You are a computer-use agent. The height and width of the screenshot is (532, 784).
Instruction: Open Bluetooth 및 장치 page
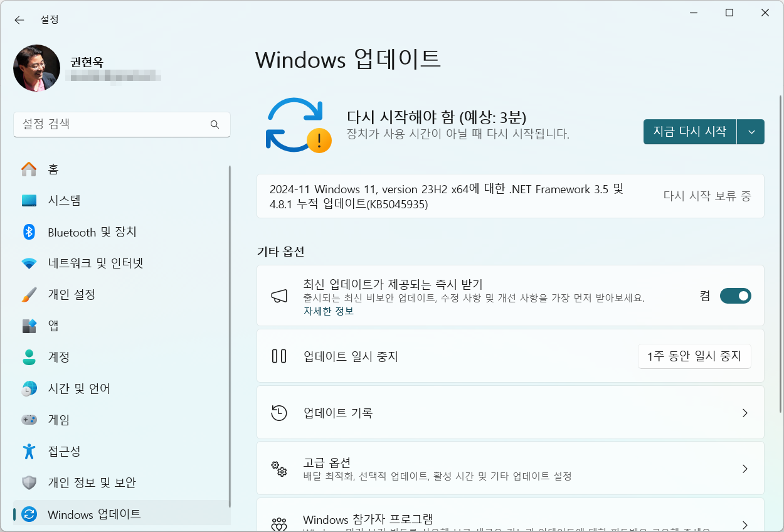click(122, 232)
